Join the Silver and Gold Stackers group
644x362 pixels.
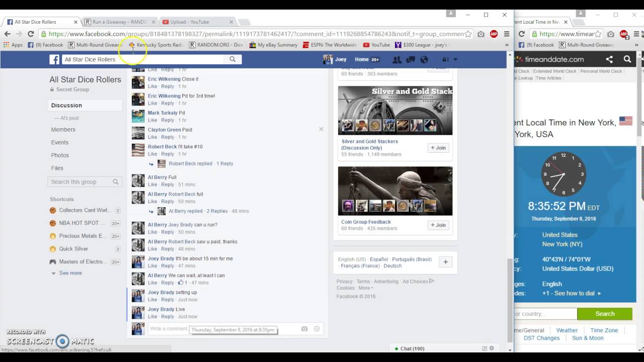(438, 148)
